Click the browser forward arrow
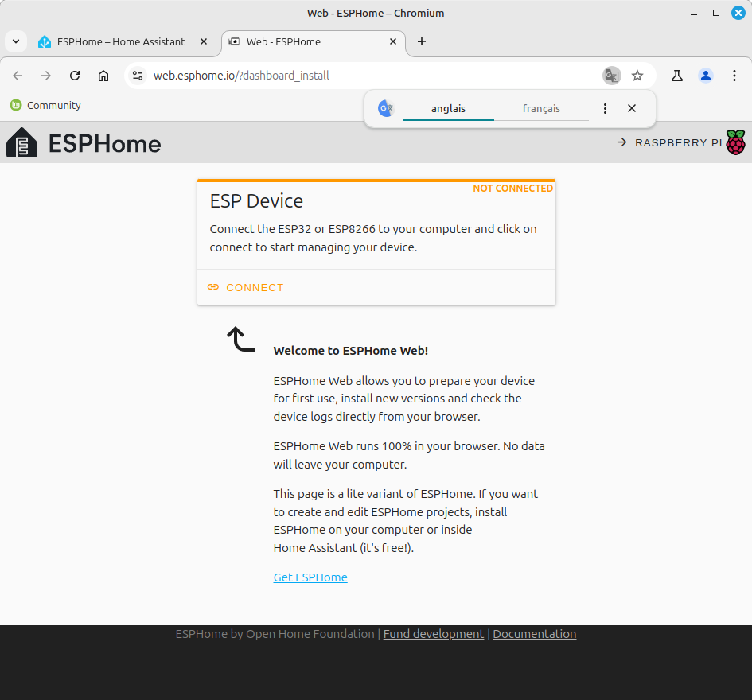 click(x=46, y=76)
